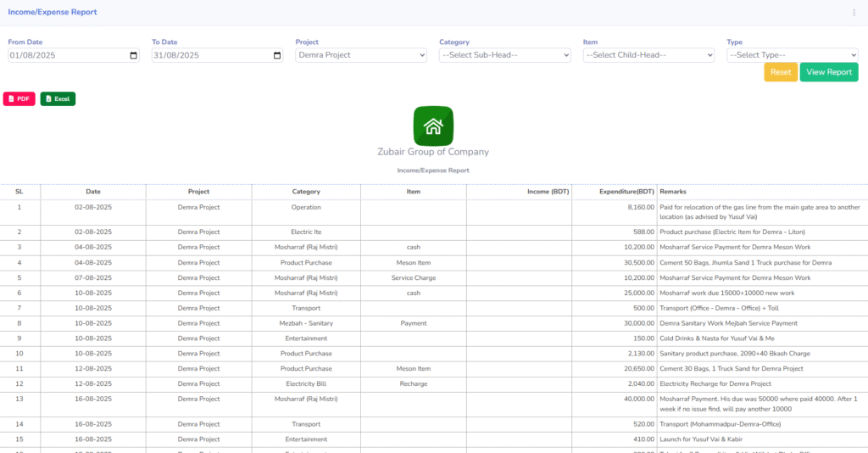Click the Zubair Group house logo

[x=433, y=126]
